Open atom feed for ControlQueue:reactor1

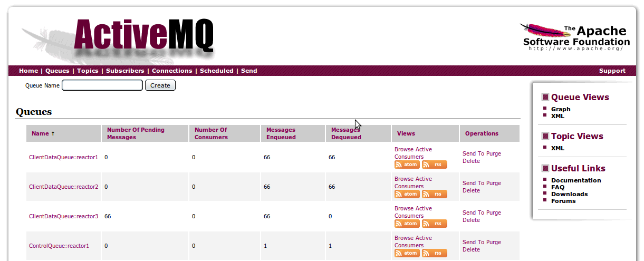pos(407,253)
